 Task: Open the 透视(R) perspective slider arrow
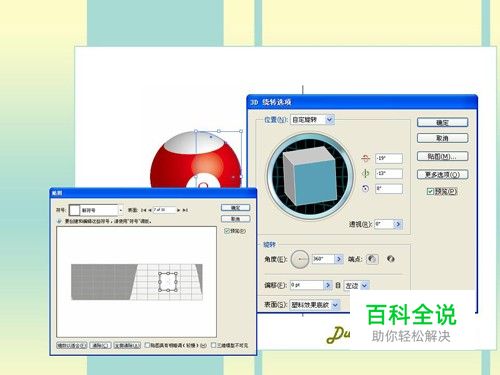[x=398, y=224]
